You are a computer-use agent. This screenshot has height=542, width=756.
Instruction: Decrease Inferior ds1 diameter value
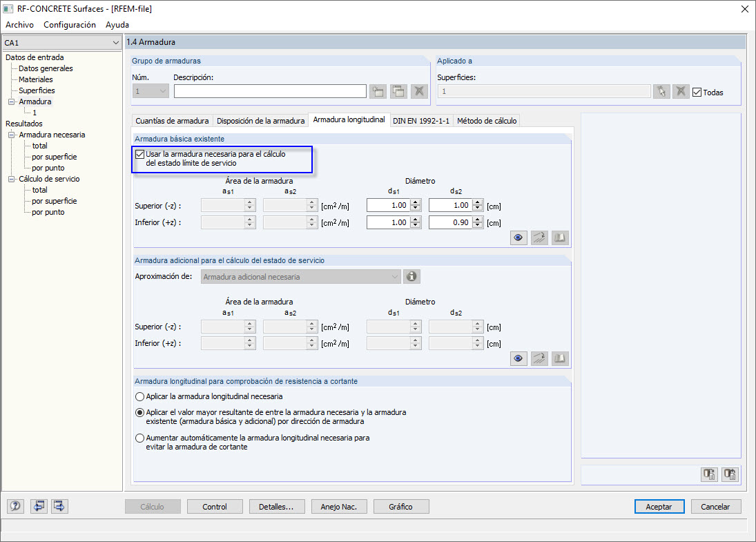(x=416, y=225)
